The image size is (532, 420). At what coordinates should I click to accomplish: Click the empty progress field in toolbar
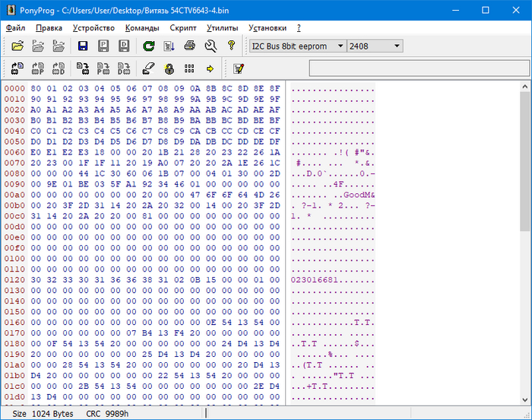pyautogui.click(x=418, y=68)
